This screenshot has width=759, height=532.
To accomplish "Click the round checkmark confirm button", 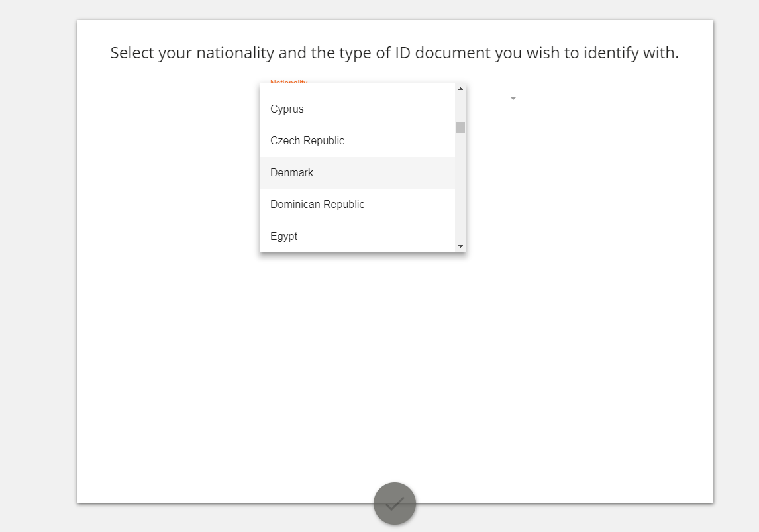I will click(x=395, y=504).
